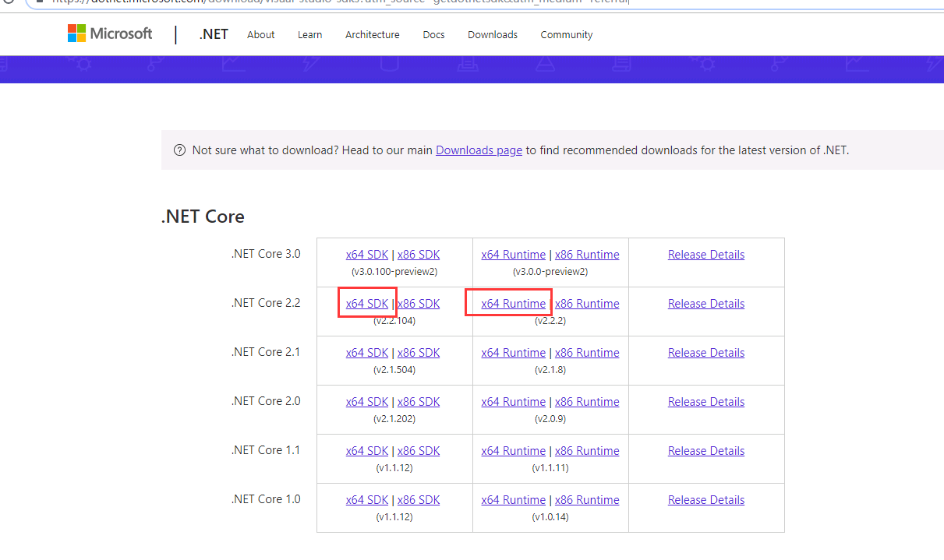Download x64 Runtime for .NET Core 1.0
Screen dimensions: 944x560
514,500
